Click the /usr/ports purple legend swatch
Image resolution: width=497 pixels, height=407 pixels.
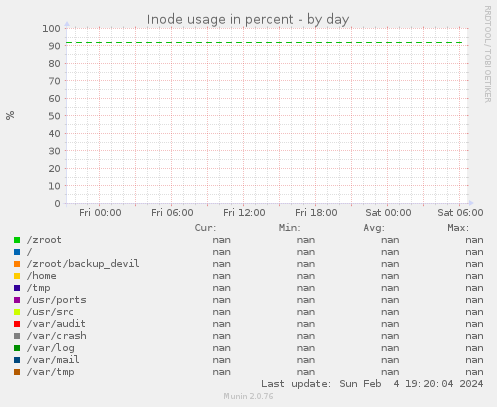(x=17, y=300)
